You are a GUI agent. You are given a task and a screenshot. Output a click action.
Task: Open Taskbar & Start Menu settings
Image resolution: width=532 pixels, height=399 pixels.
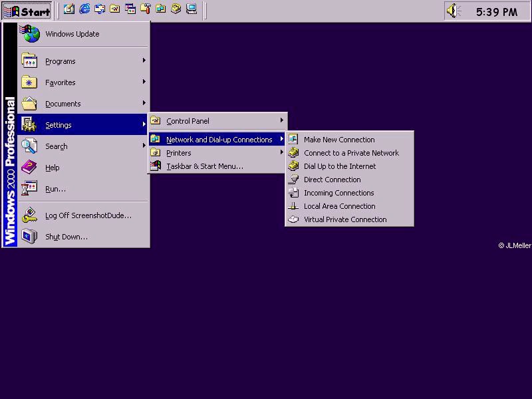(x=217, y=166)
